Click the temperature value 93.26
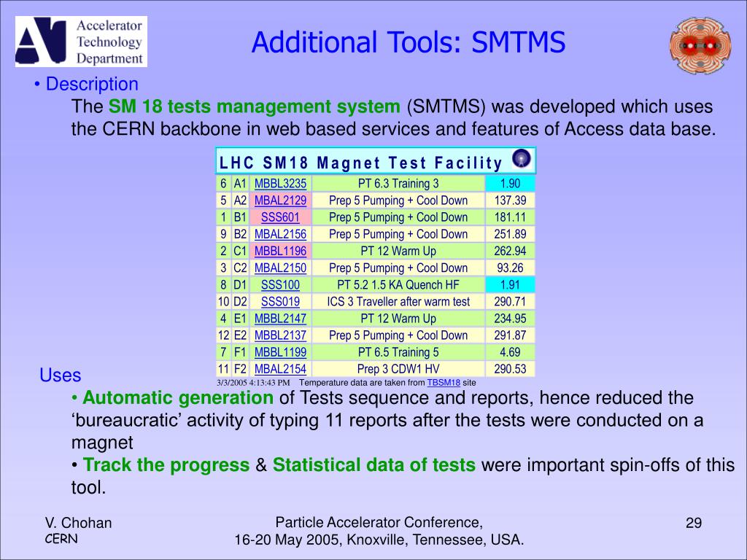The image size is (747, 560). [x=510, y=268]
